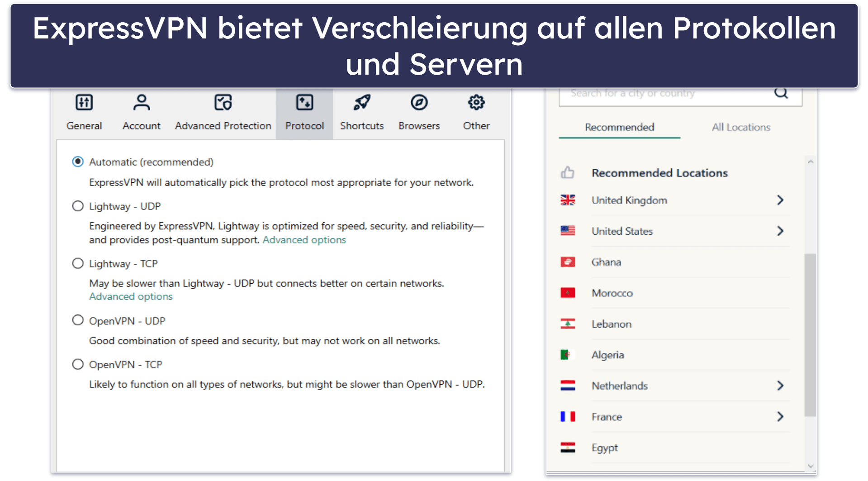This screenshot has width=868, height=481.
Task: Open the Other tab label
Action: pyautogui.click(x=476, y=126)
